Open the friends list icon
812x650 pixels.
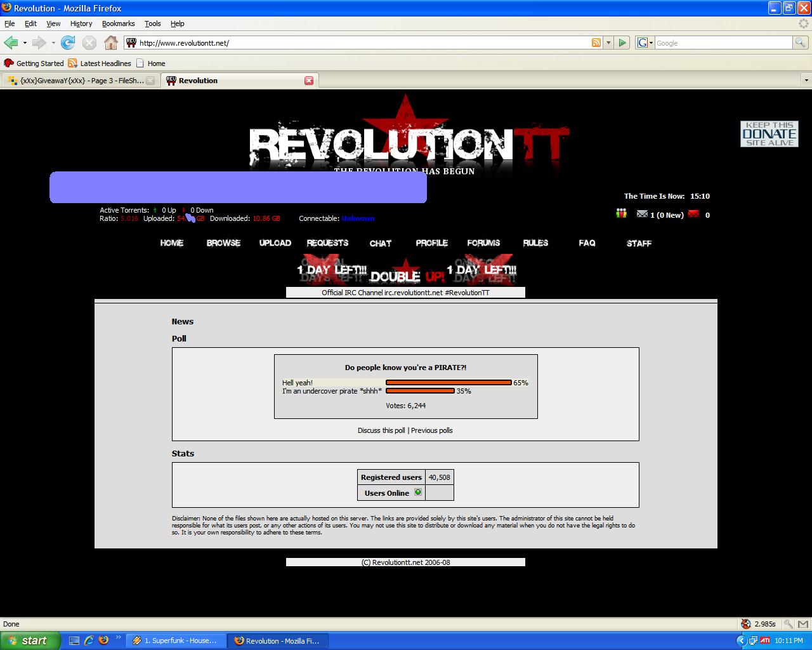(x=622, y=214)
